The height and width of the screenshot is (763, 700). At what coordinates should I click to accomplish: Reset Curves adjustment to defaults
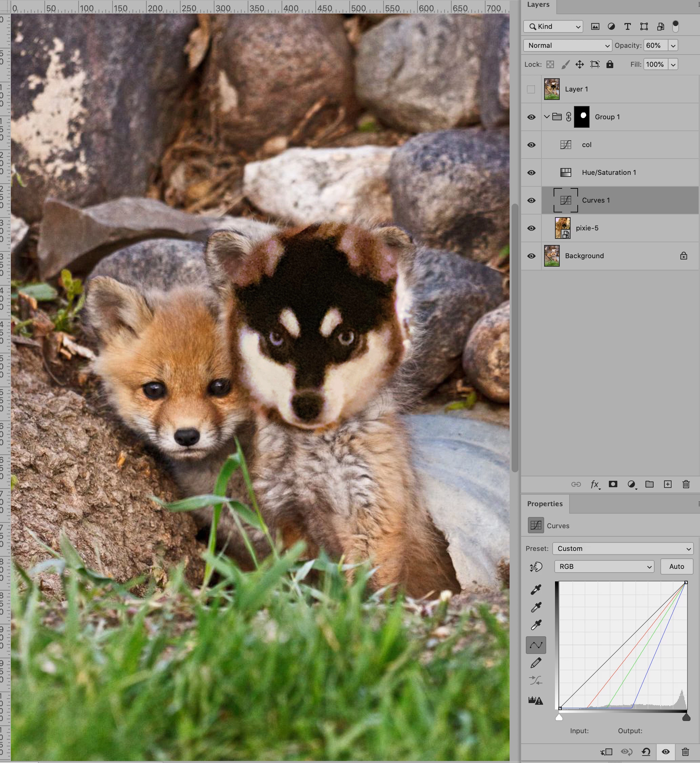click(646, 751)
